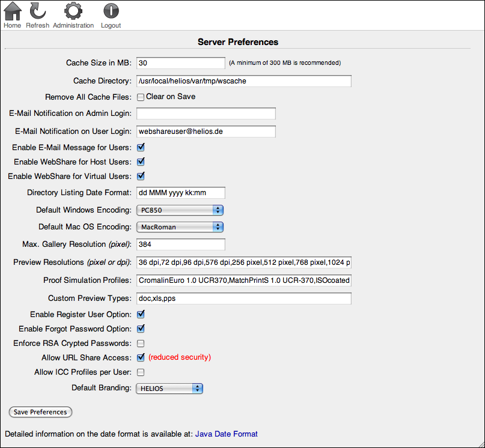Toggle Enable WebShare for Host Users

[x=141, y=162]
